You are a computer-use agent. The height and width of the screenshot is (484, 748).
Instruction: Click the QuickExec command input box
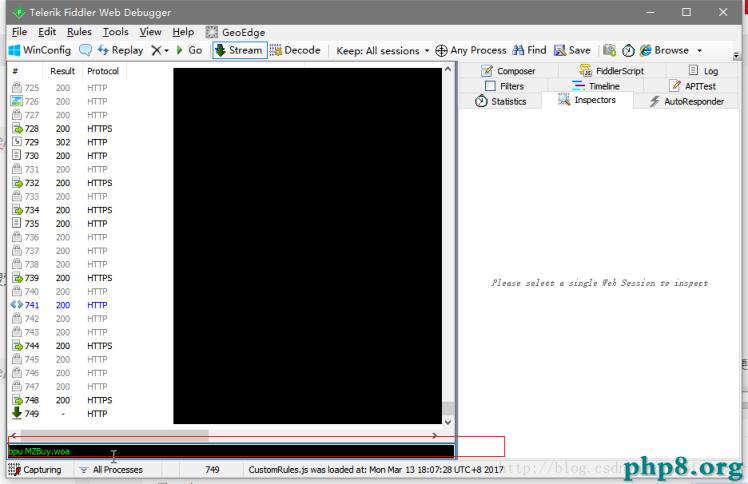point(230,451)
